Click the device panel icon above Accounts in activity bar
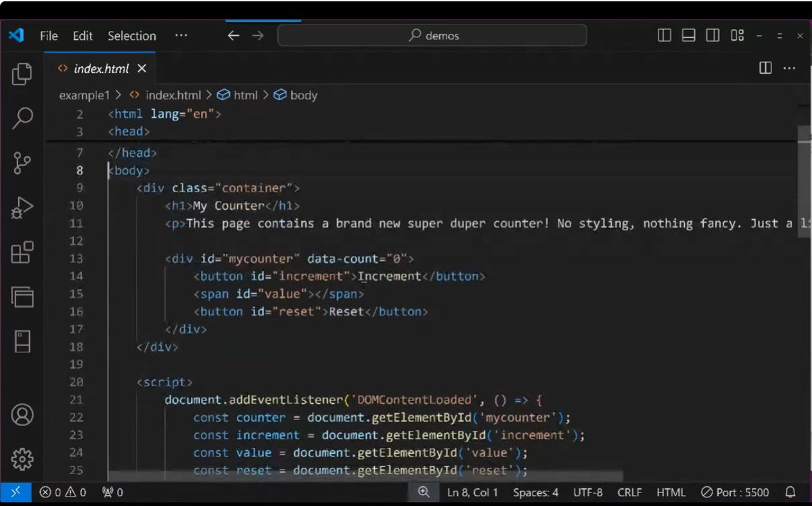Image resolution: width=812 pixels, height=506 pixels. 22,342
